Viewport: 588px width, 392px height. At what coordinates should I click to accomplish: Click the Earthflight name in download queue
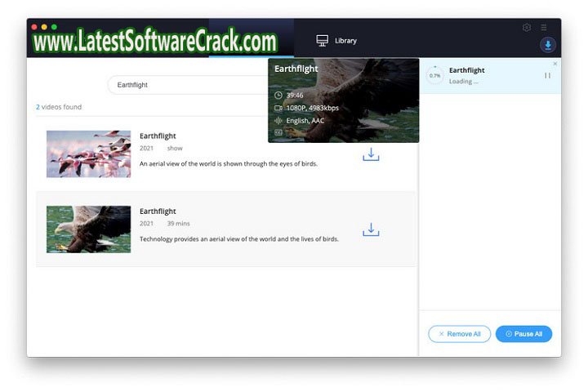[466, 70]
